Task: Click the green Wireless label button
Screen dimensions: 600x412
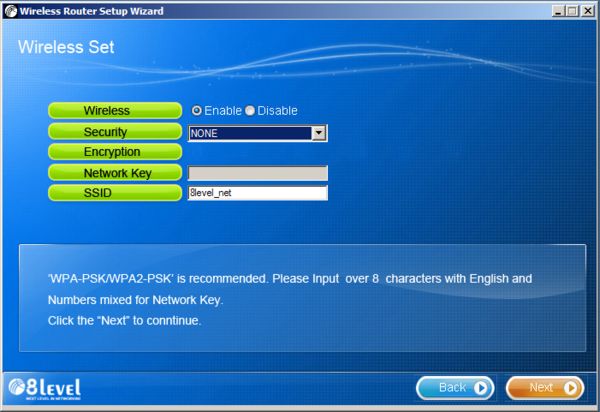Action: pos(115,111)
